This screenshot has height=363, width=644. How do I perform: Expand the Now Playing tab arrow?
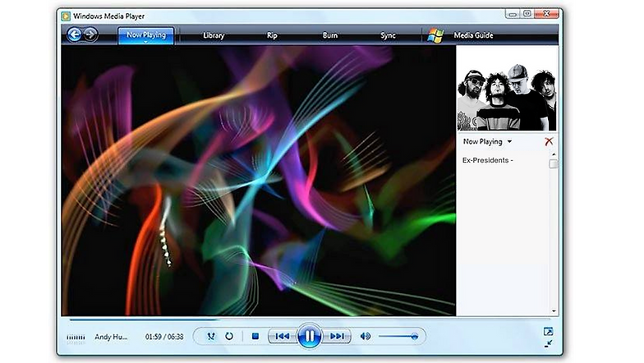pyautogui.click(x=146, y=42)
